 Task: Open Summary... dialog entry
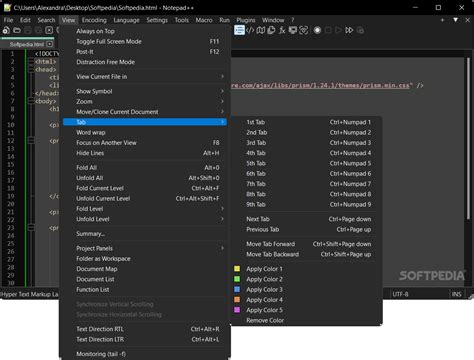[145, 234]
